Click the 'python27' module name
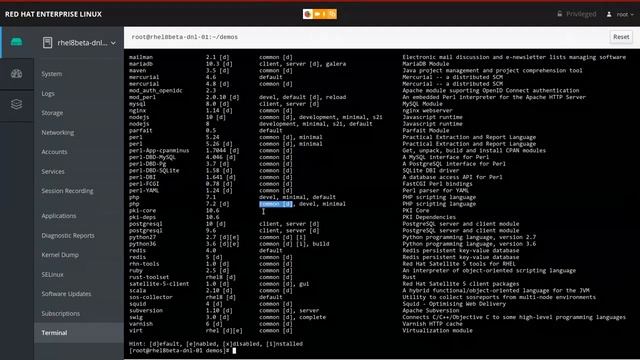The image size is (640, 360). tap(142, 237)
